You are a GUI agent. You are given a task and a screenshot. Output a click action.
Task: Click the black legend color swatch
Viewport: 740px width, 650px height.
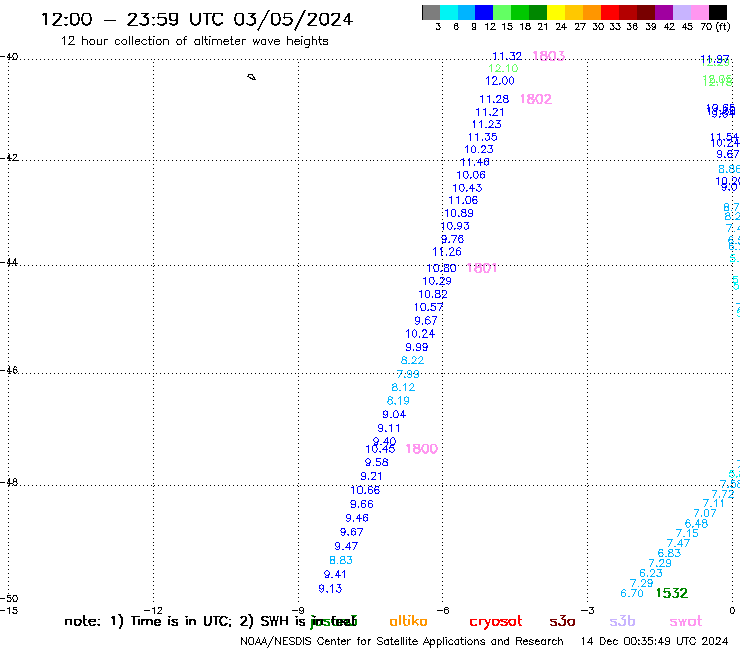(718, 12)
